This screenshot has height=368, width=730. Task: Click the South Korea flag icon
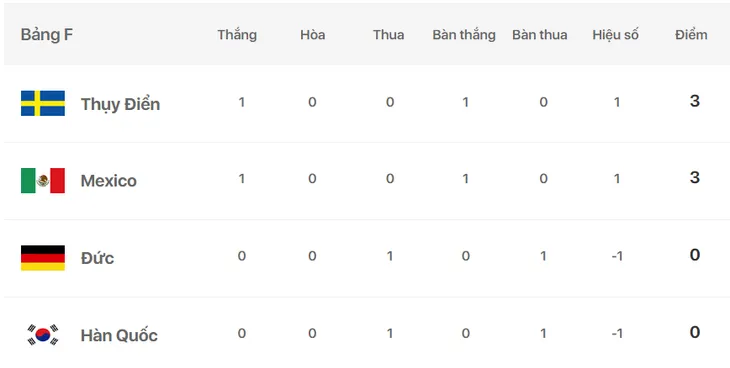click(43, 335)
